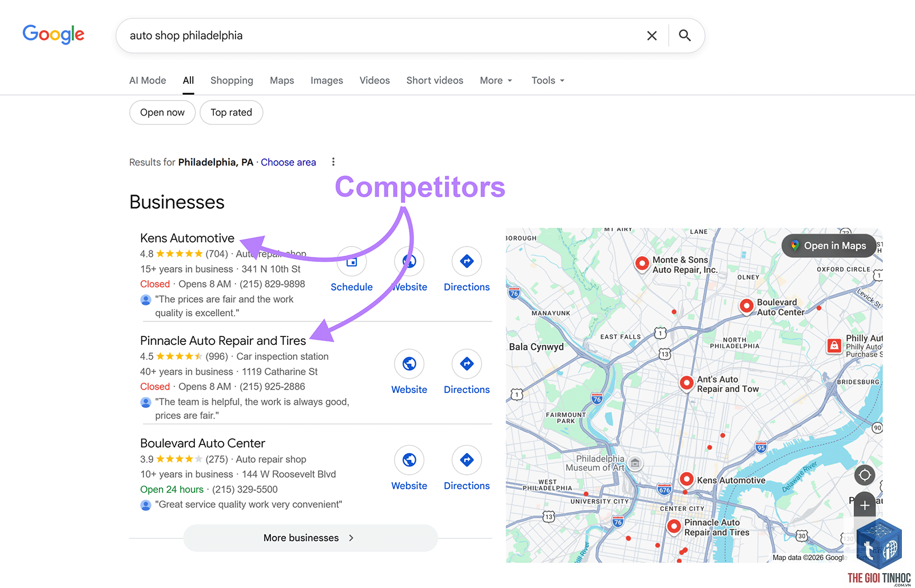Switch to the Maps tab
This screenshot has height=588, width=915.
282,81
